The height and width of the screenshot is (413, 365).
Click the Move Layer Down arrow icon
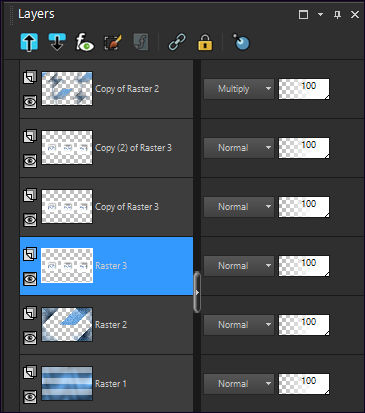pos(57,42)
